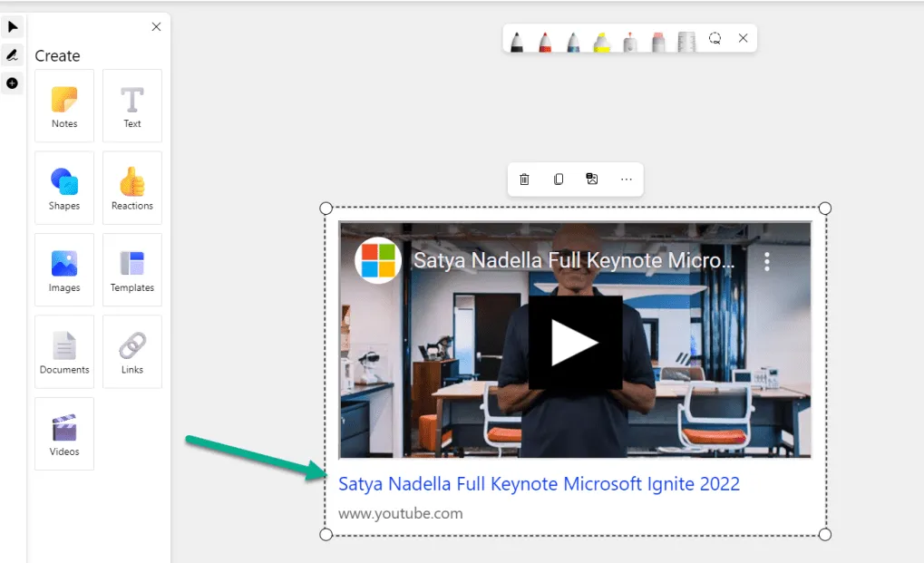This screenshot has width=924, height=563.
Task: Add a Reactions sticker
Action: 131,188
